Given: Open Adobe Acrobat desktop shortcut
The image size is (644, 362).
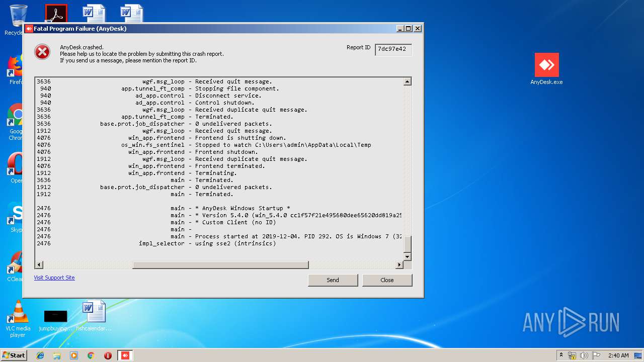Looking at the screenshot, I should [x=56, y=14].
